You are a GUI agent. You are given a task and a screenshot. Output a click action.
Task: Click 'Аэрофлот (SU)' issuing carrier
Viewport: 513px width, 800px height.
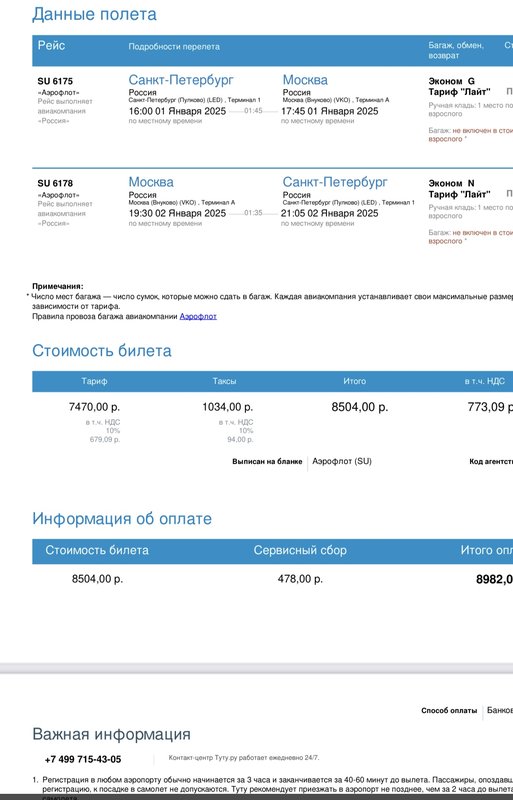point(342,461)
